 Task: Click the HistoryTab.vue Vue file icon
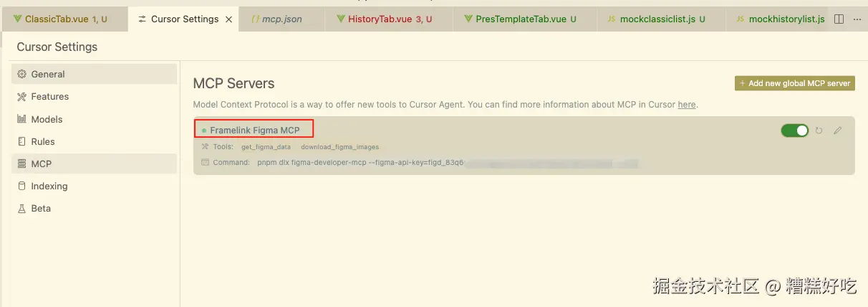tap(340, 19)
